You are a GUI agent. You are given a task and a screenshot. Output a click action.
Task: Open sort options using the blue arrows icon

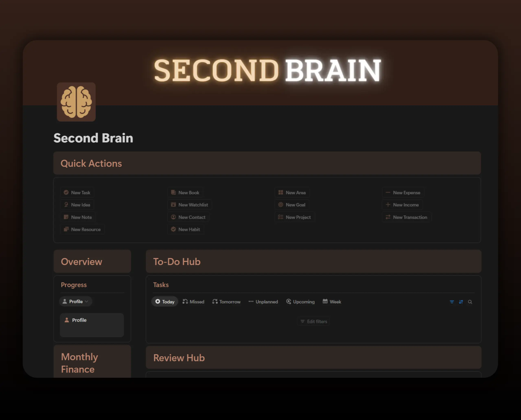coord(461,302)
